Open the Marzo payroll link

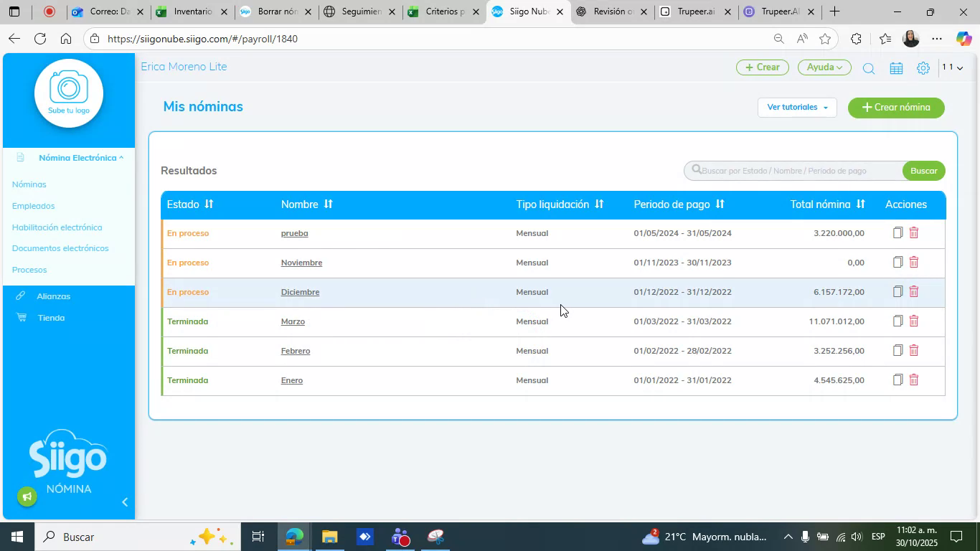pyautogui.click(x=293, y=321)
